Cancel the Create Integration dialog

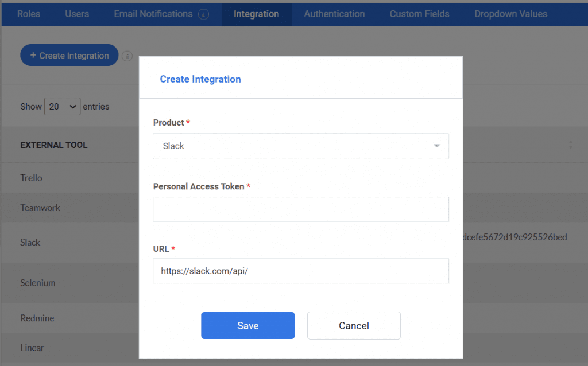(x=354, y=325)
